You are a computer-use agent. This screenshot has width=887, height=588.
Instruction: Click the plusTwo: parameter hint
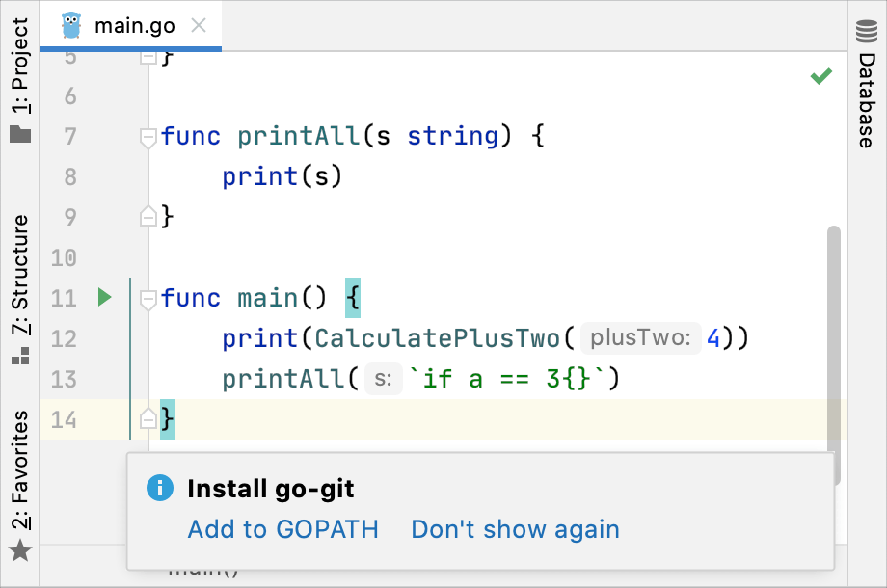click(639, 337)
